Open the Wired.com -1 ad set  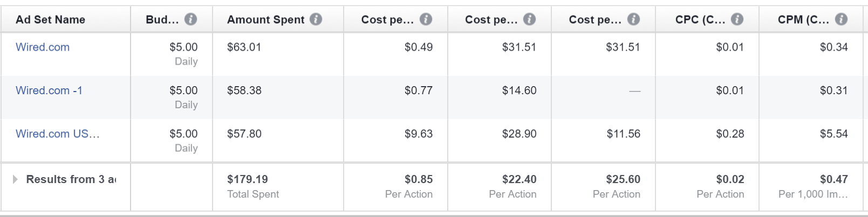(x=49, y=90)
